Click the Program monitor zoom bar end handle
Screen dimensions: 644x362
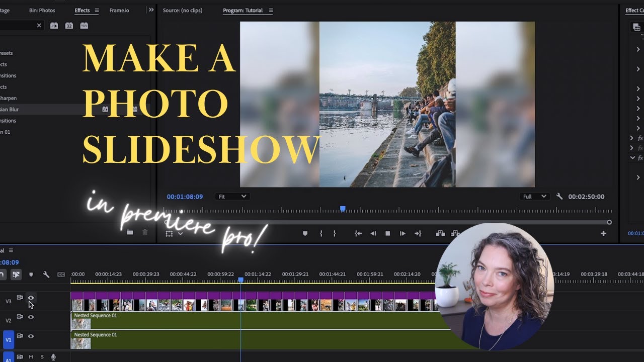tap(609, 222)
